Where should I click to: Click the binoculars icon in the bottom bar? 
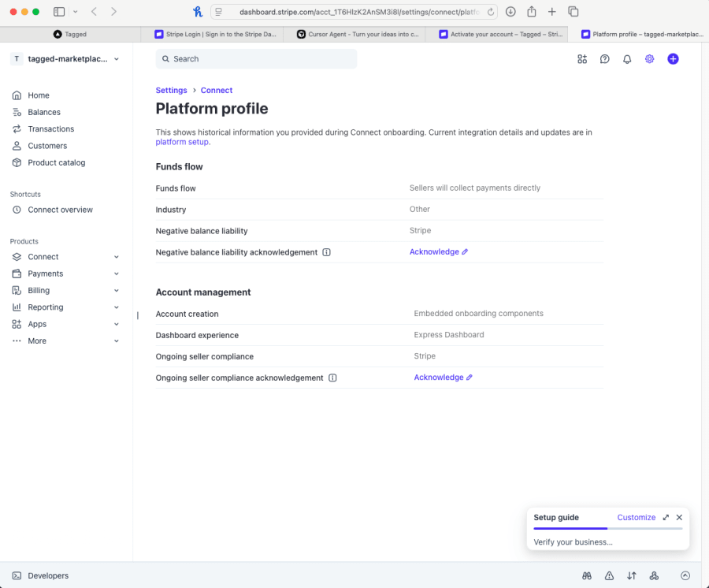tap(587, 576)
